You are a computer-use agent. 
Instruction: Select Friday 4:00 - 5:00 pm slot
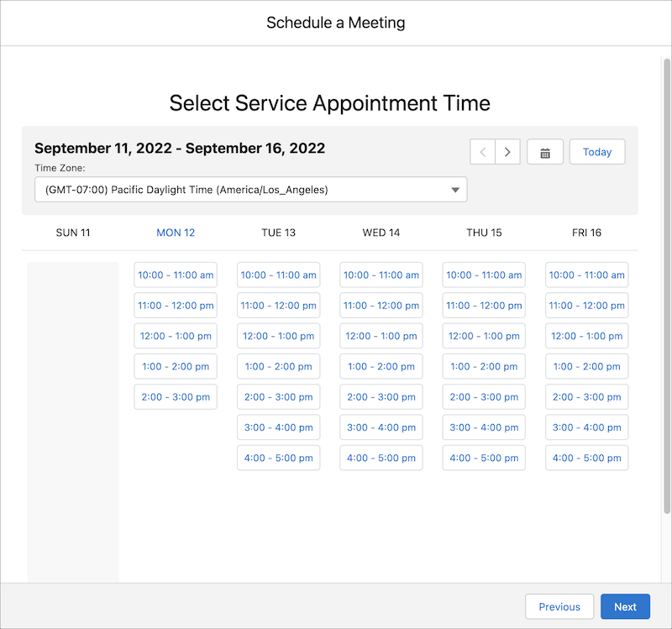tap(586, 458)
